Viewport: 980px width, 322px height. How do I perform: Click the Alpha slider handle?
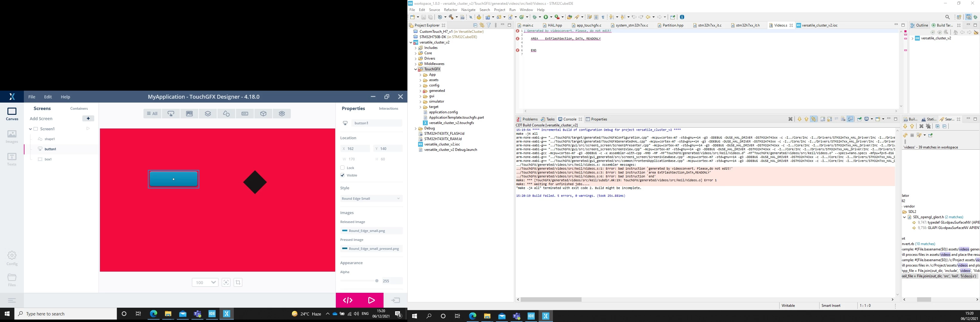tap(377, 281)
